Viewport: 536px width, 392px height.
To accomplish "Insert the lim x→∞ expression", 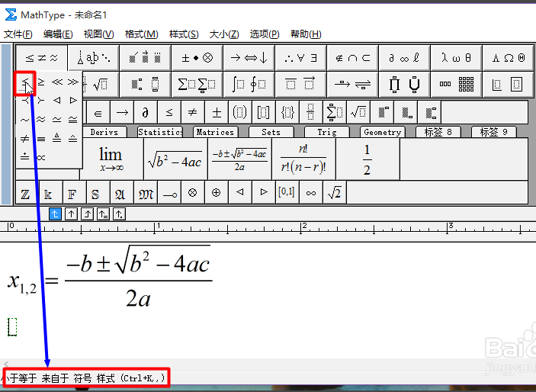I will (111, 159).
